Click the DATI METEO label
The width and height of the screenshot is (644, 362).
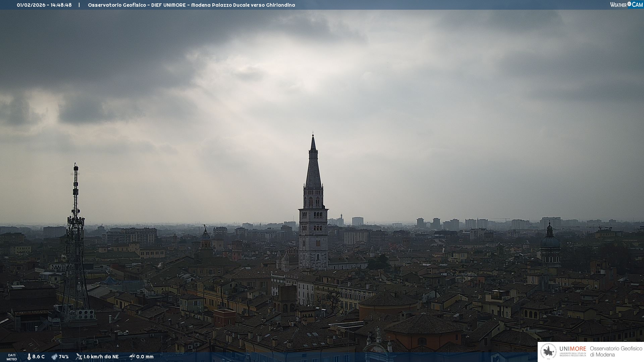(x=12, y=357)
